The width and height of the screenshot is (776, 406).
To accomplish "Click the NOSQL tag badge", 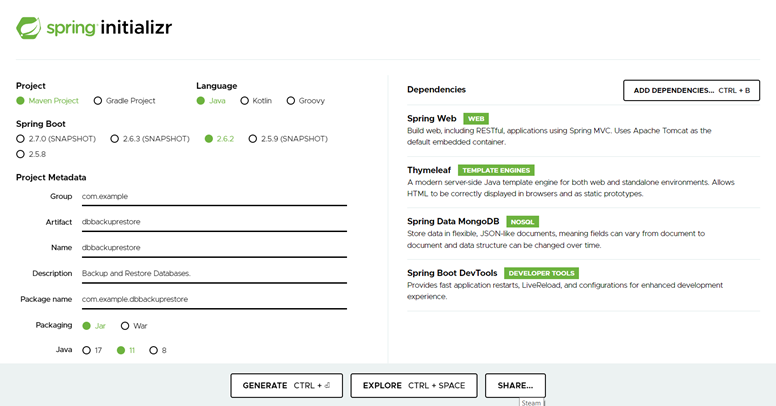I will [522, 222].
